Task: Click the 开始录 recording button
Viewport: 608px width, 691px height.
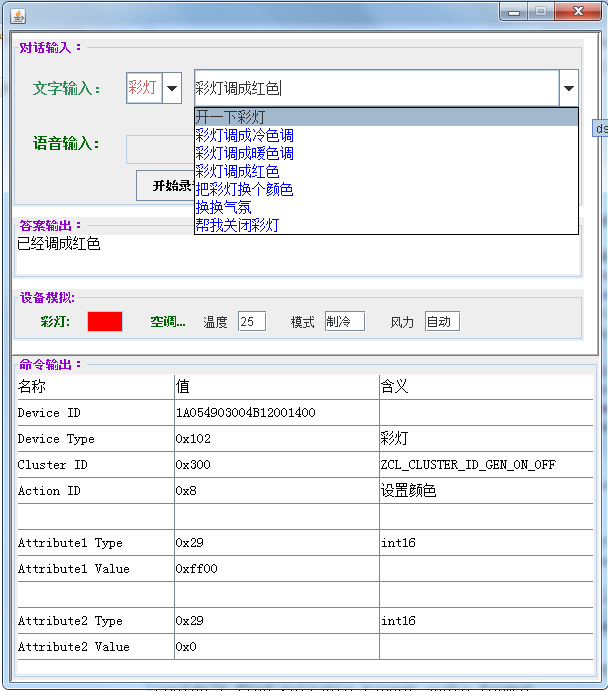Action: (x=165, y=186)
